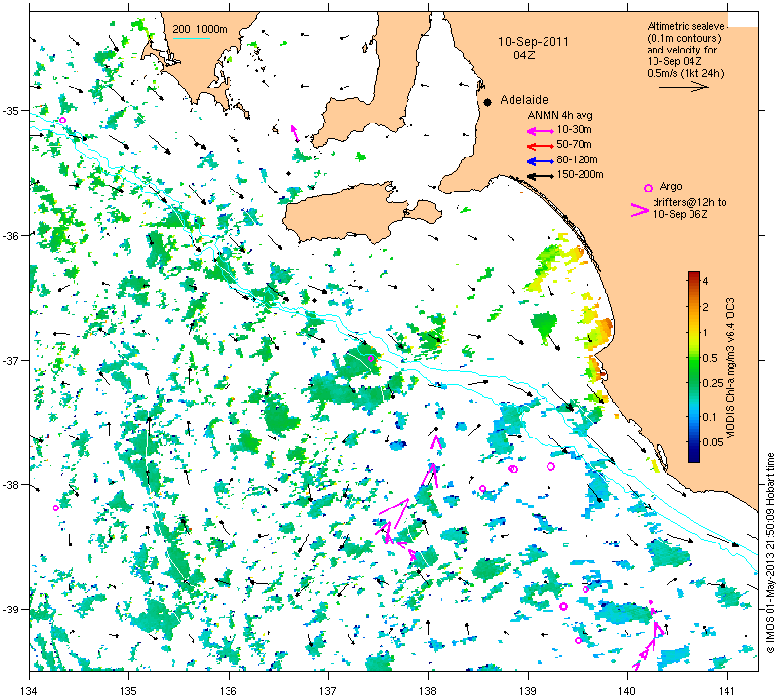Click the black Adelaide city dot
This screenshot has width=778, height=700.
coord(488,102)
